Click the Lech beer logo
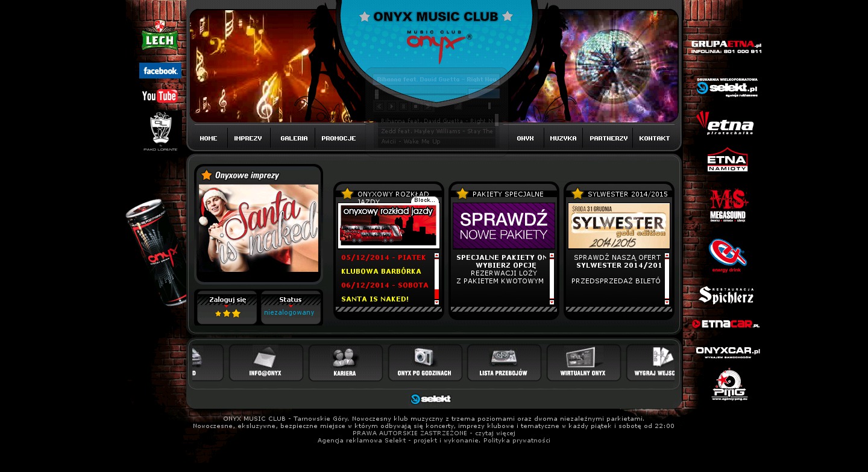 (160, 36)
